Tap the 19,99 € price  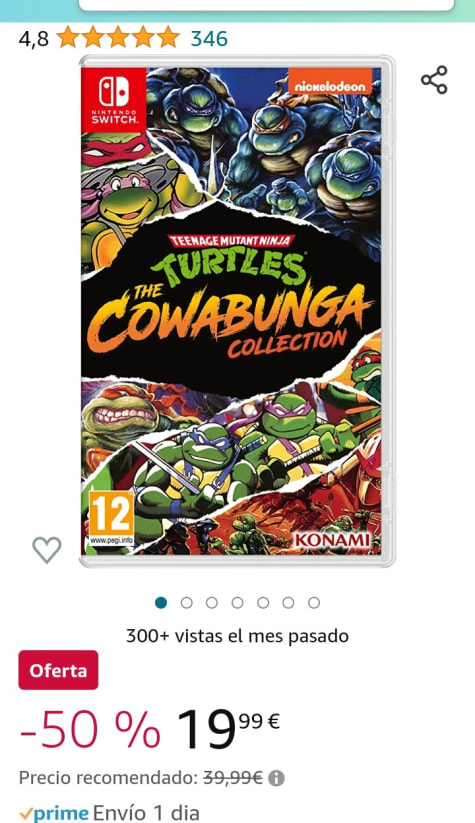pyautogui.click(x=228, y=729)
